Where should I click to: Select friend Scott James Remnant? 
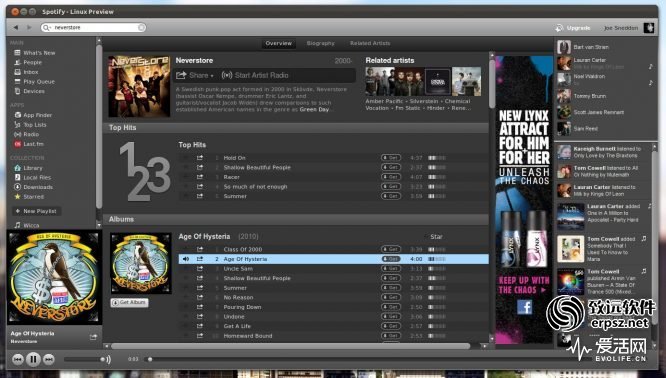598,113
